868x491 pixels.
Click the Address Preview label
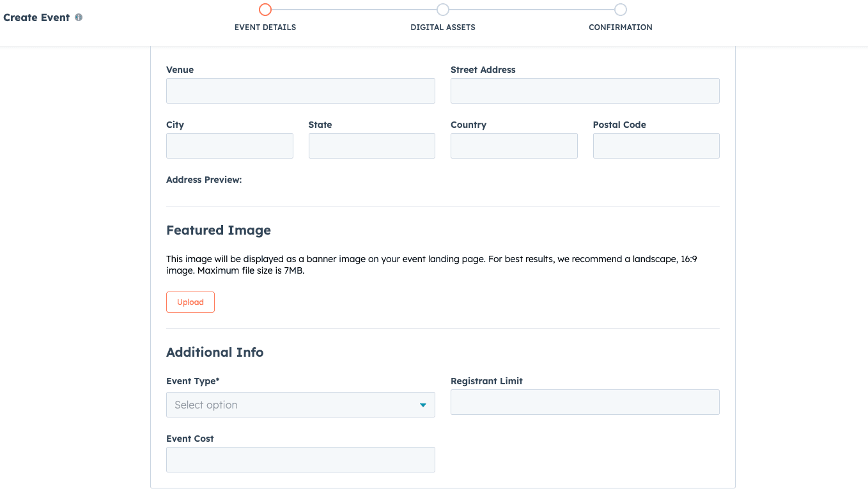coord(204,180)
